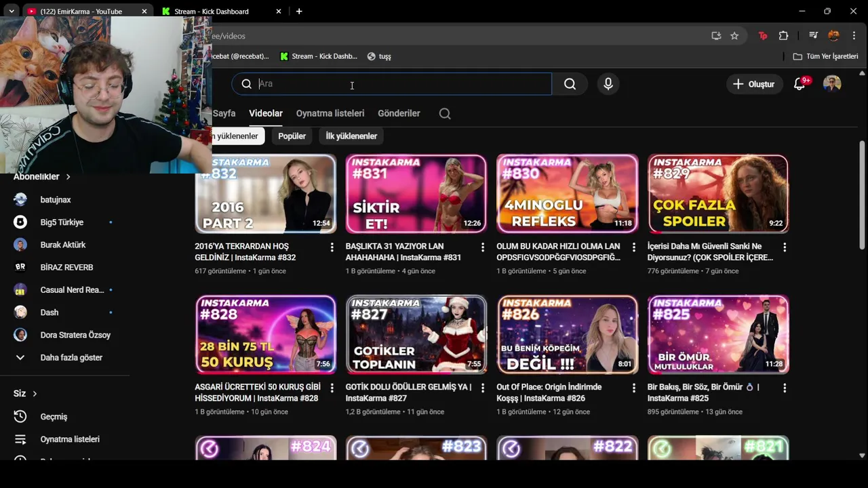Open a new browser tab
Viewport: 868px width, 488px height.
tap(299, 12)
